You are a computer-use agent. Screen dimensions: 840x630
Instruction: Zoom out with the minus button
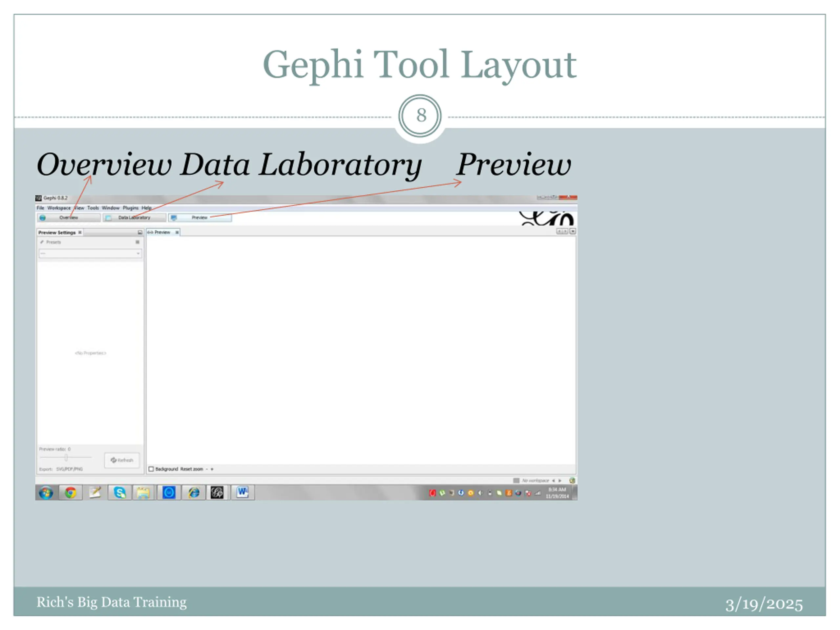pyautogui.click(x=207, y=469)
